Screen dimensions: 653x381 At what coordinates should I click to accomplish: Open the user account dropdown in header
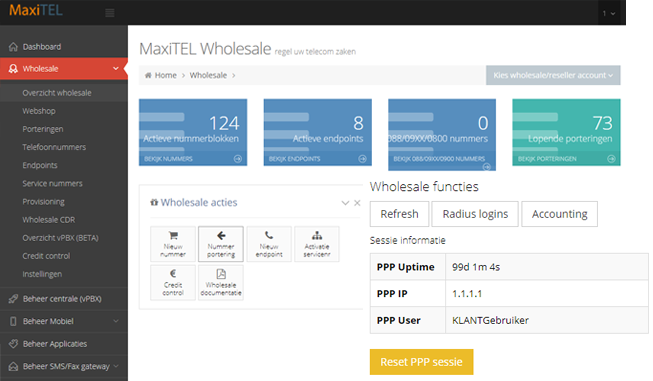click(608, 13)
